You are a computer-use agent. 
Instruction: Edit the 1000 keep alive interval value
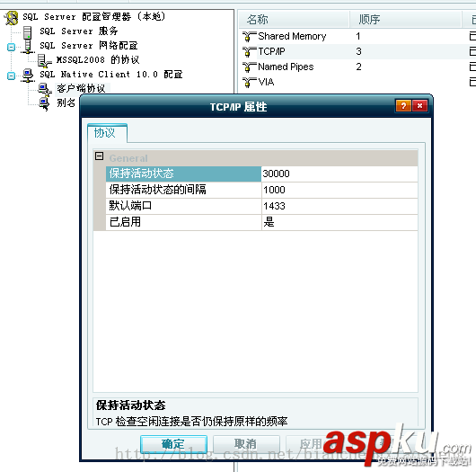coord(339,190)
